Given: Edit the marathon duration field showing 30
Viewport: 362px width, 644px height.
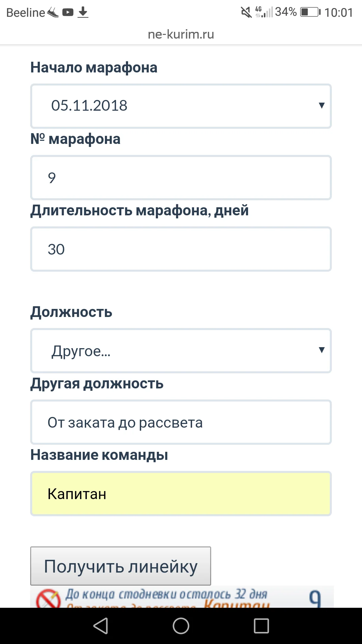Looking at the screenshot, I should tap(181, 249).
